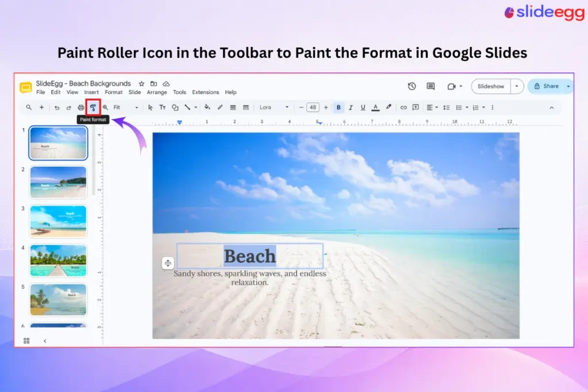The image size is (588, 392).
Task: Open the Edit menu
Action: tap(56, 92)
